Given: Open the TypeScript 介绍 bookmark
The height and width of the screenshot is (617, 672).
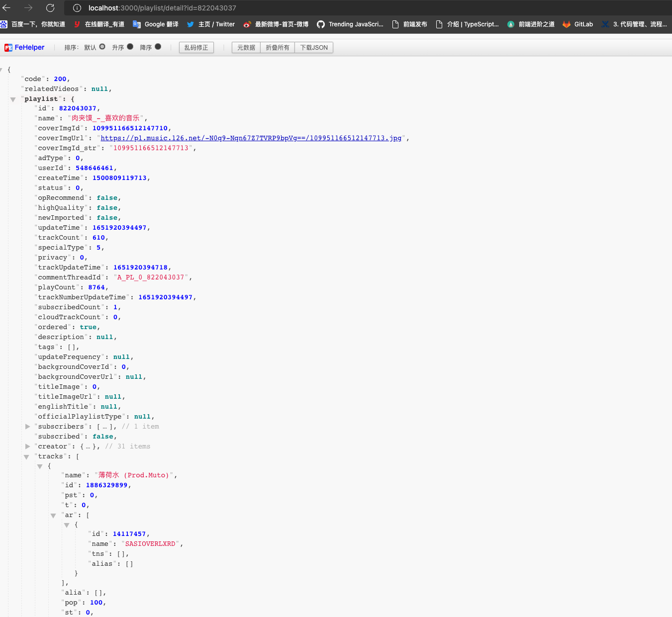Looking at the screenshot, I should 468,24.
